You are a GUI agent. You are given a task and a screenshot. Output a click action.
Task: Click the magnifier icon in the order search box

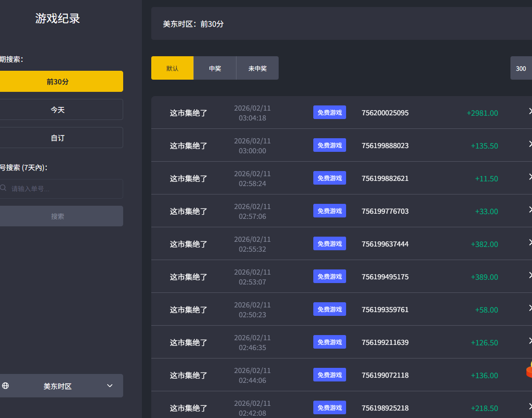[x=3, y=188]
